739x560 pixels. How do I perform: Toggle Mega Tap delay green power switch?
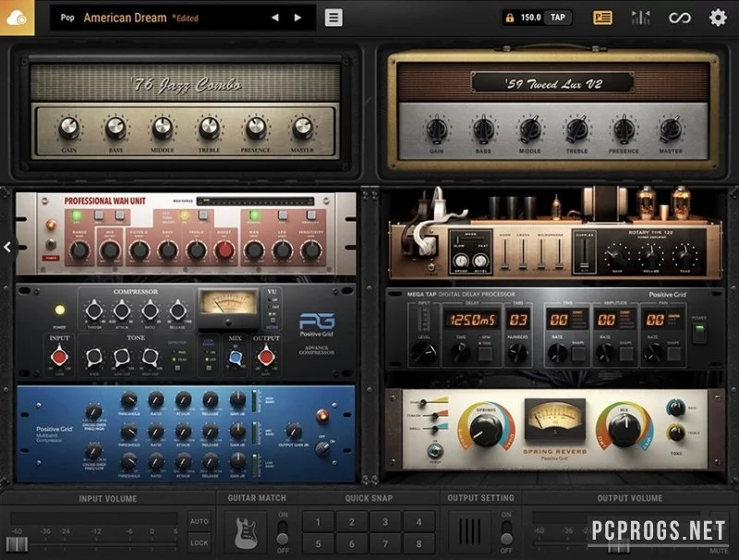[x=699, y=334]
